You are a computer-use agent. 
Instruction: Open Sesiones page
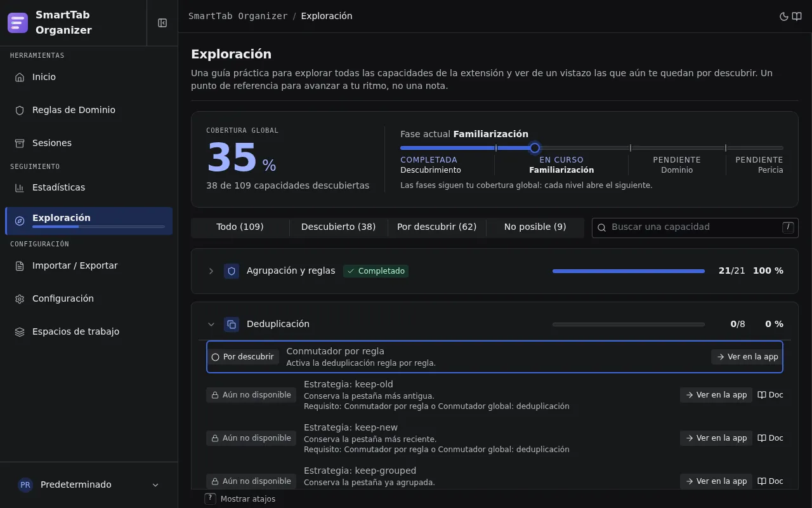coord(89,143)
